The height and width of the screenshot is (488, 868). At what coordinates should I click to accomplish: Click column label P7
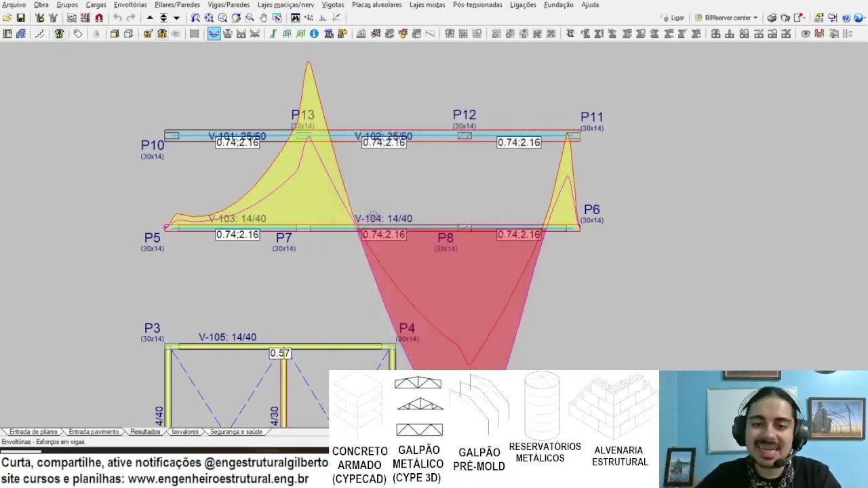[x=283, y=239]
